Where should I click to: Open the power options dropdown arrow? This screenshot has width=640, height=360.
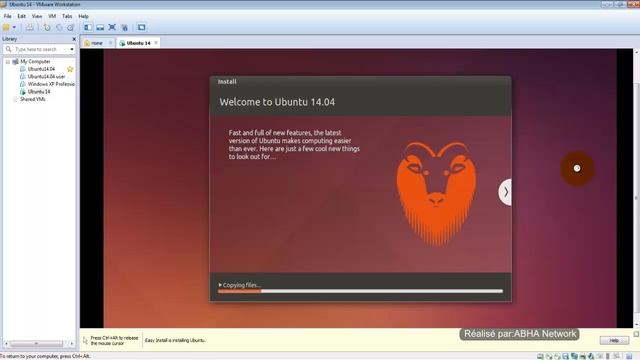14,27
